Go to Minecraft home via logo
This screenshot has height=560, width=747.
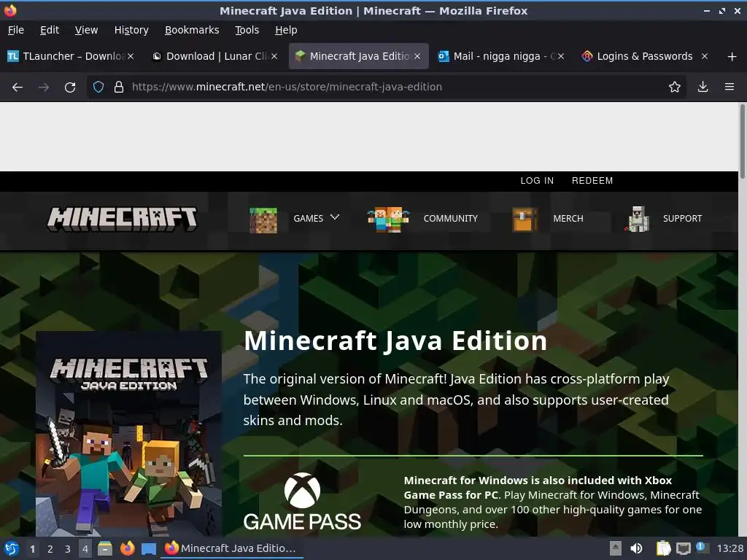click(x=122, y=219)
